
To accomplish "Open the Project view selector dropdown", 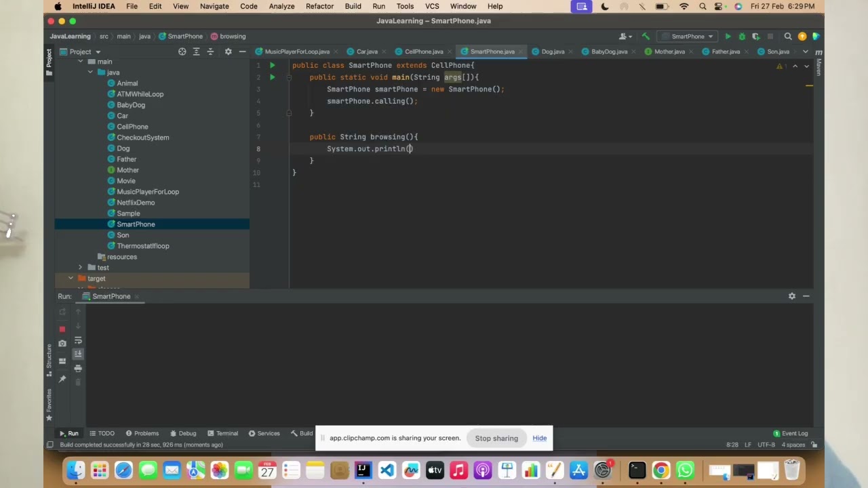I will coord(80,52).
